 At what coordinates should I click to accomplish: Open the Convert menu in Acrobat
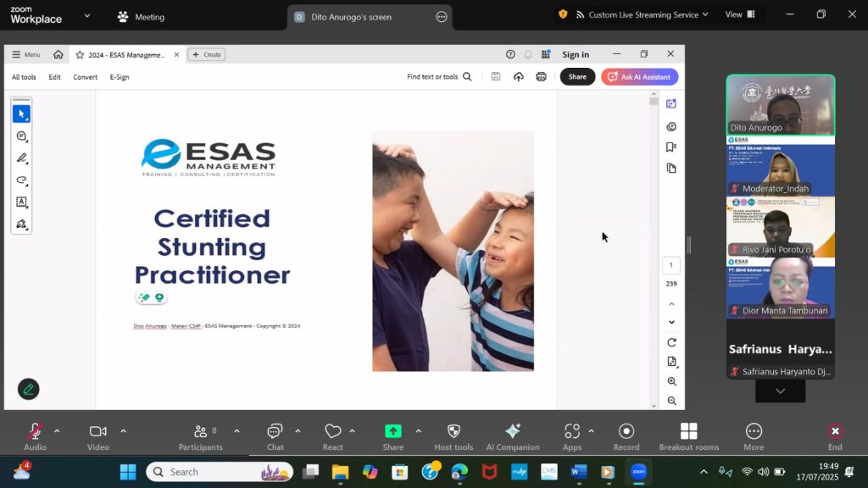(85, 77)
